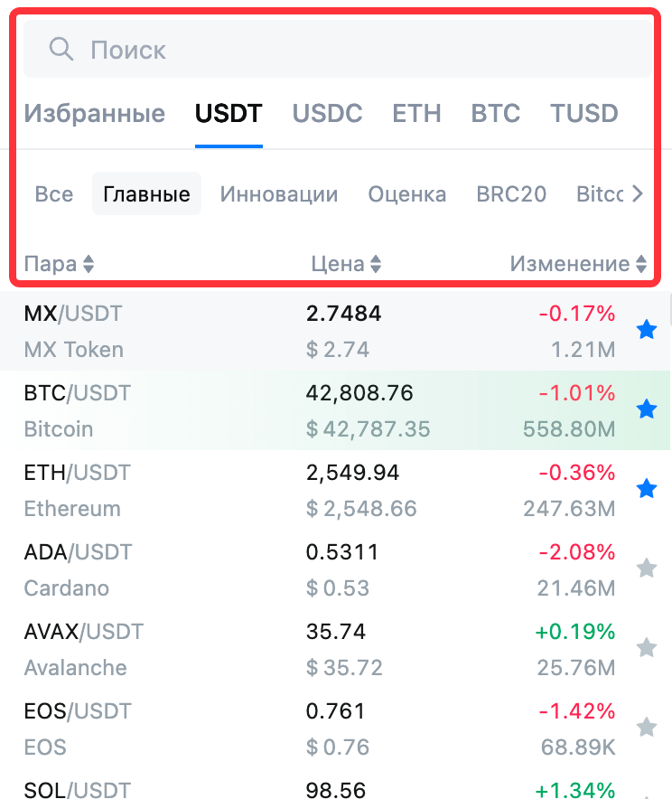This screenshot has width=672, height=799.
Task: Select the Инновации category filter
Action: click(x=279, y=194)
